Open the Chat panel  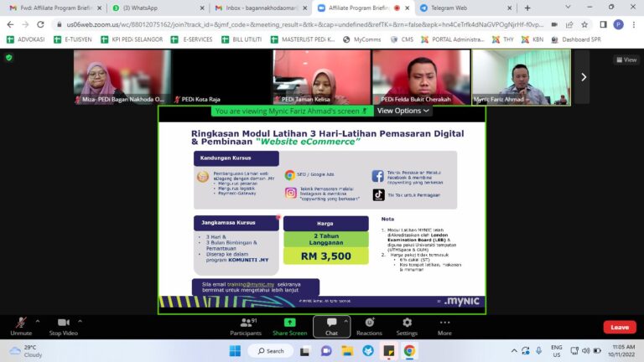tap(331, 327)
